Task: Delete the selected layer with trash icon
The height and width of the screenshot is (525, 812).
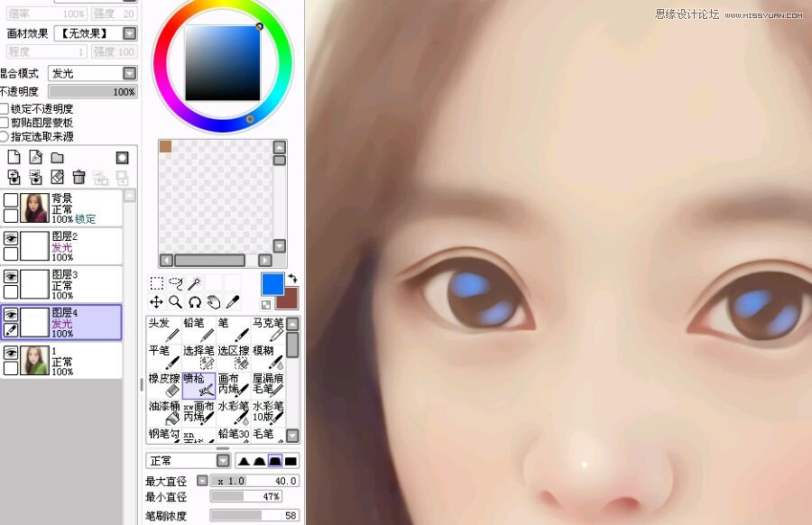Action: pos(78,178)
